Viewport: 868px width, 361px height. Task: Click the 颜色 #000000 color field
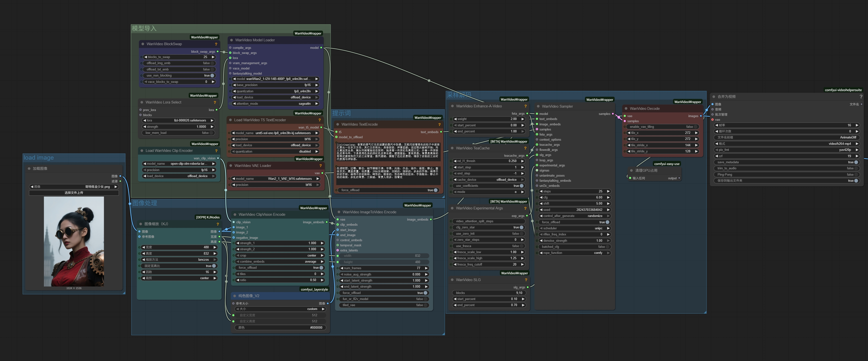pos(280,328)
